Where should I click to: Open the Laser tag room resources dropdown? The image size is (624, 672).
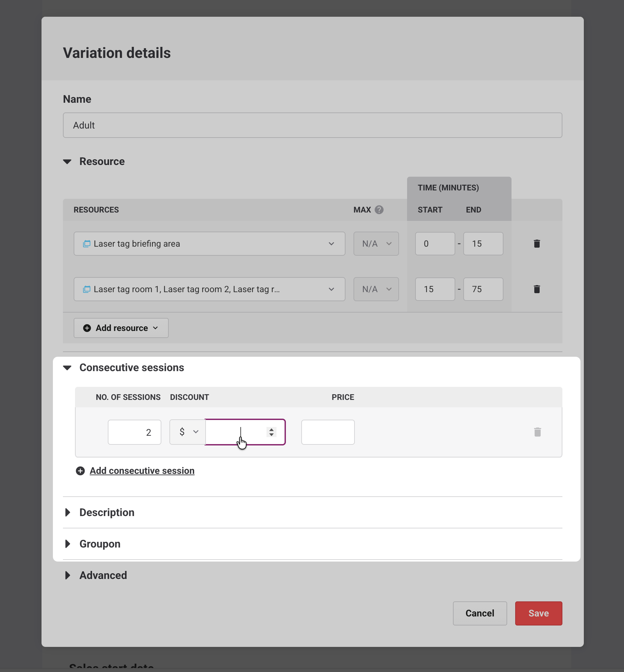(x=209, y=289)
